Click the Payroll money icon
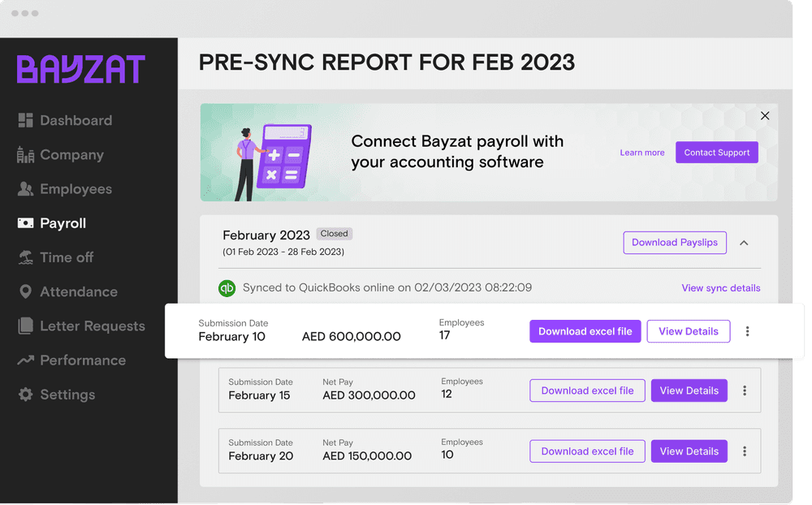Screen dimensions: 812x505 coord(25,223)
